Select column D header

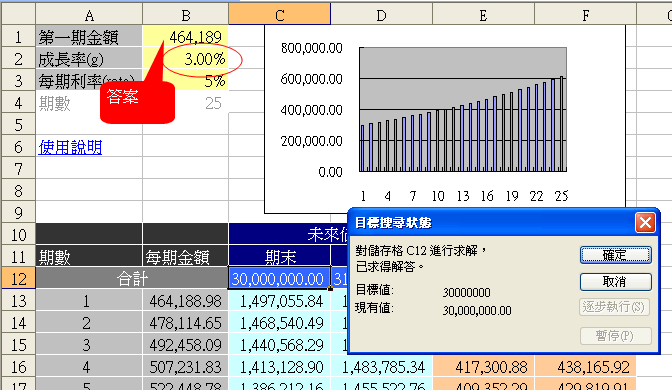click(x=381, y=15)
